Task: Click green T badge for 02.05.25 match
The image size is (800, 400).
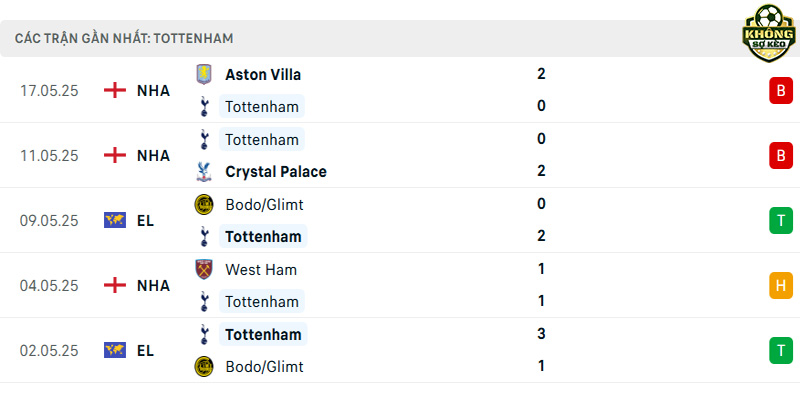Action: [x=781, y=351]
